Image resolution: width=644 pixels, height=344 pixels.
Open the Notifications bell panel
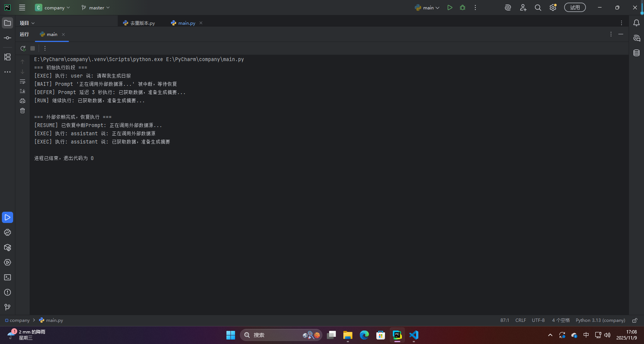[x=637, y=23]
